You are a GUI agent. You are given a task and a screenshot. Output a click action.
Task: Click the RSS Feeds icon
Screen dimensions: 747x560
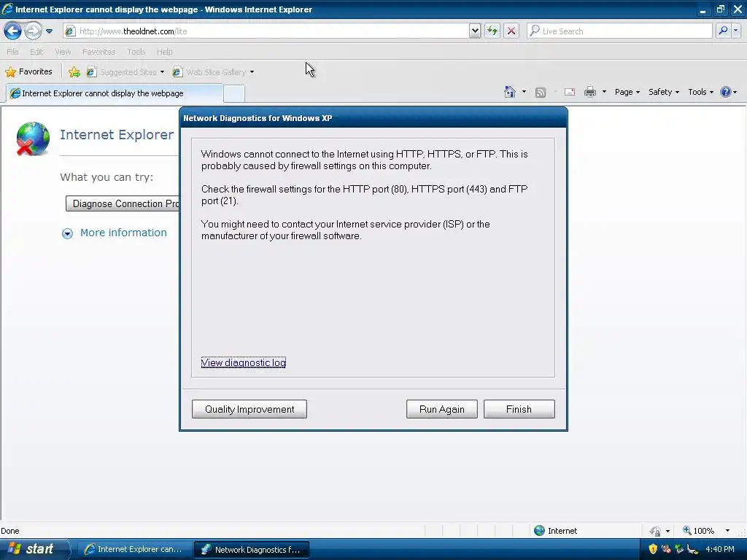tap(541, 93)
